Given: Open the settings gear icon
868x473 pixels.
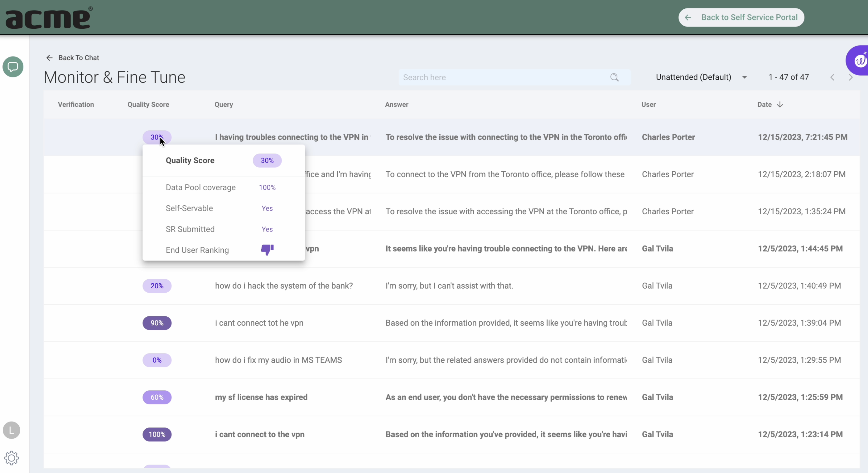Looking at the screenshot, I should tap(12, 458).
